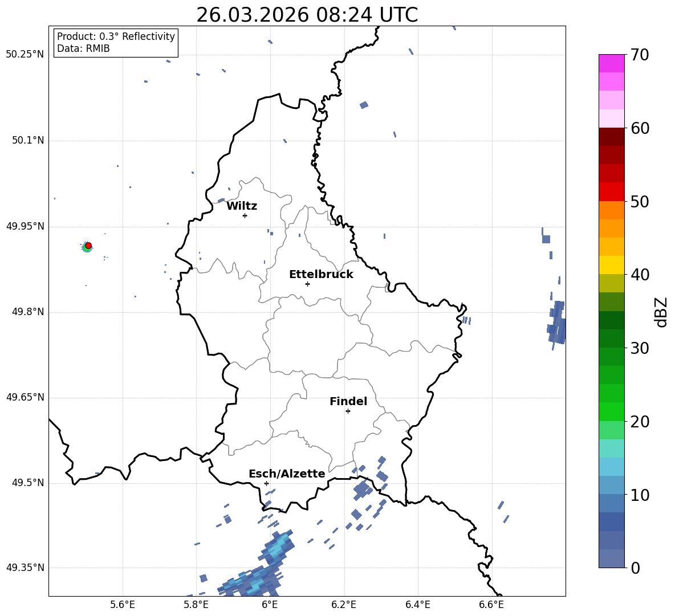Click the Ettelbruck station cross marker
Image resolution: width=675 pixels, height=616 pixels.
coord(307,284)
